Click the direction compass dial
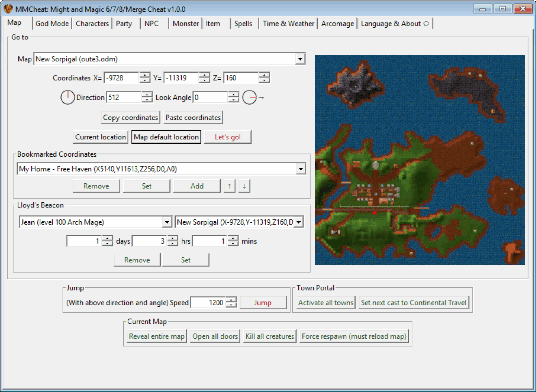Viewport: 536px width, 392px height. pyautogui.click(x=68, y=97)
